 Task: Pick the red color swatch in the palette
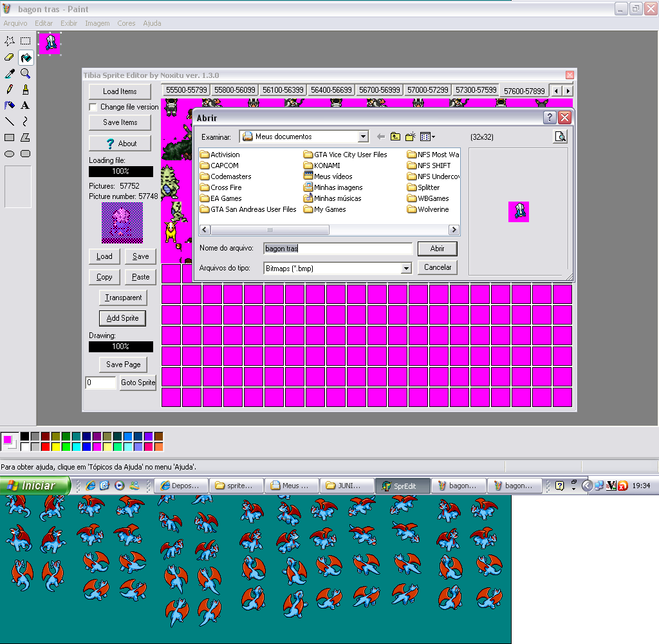pyautogui.click(x=46, y=446)
